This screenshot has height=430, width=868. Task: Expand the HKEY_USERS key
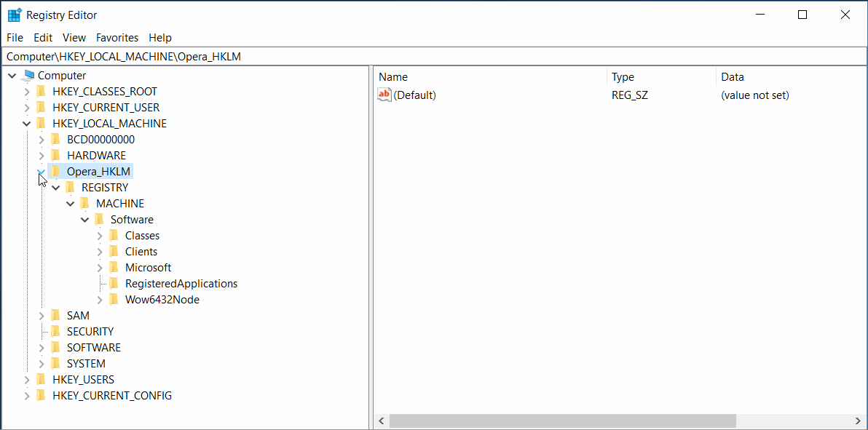click(x=27, y=381)
